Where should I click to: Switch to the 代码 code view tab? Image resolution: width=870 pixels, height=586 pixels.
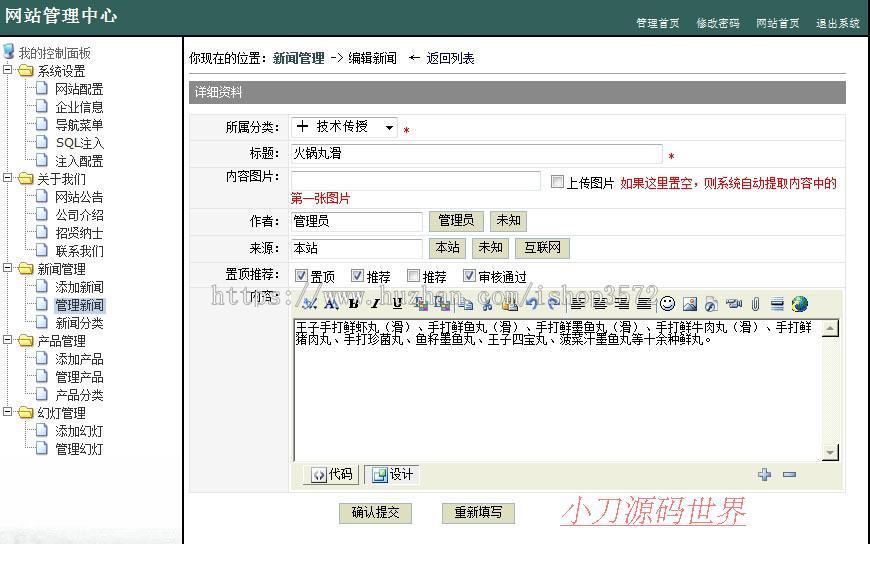[329, 475]
